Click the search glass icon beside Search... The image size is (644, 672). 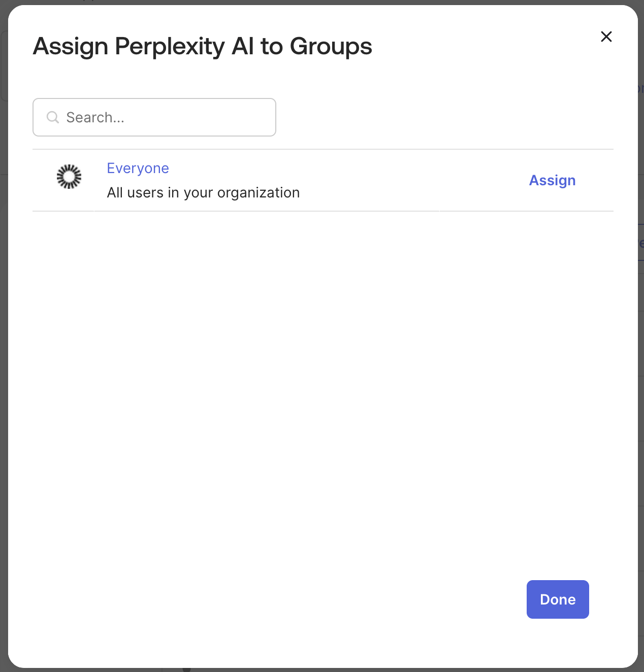click(52, 117)
